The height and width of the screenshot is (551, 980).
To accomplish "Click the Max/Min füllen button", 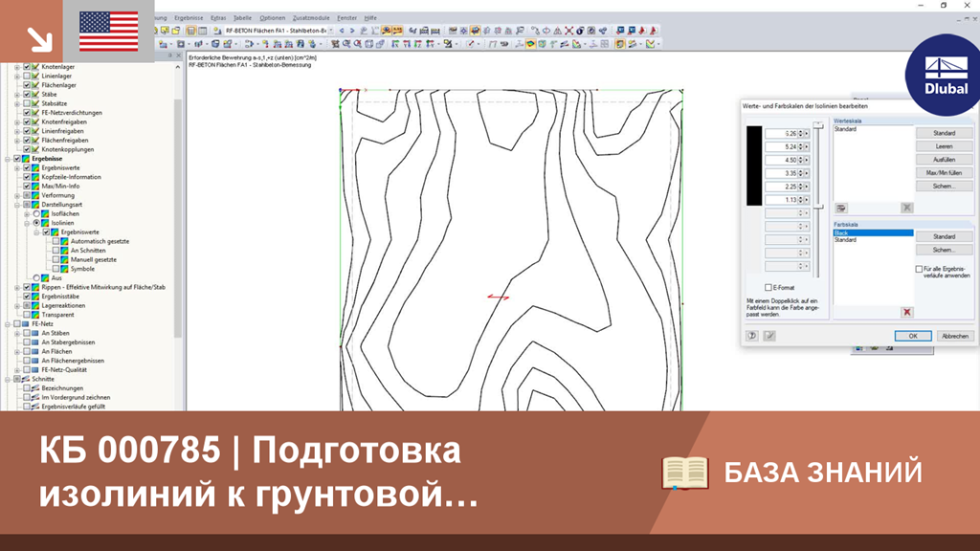I will coord(944,172).
